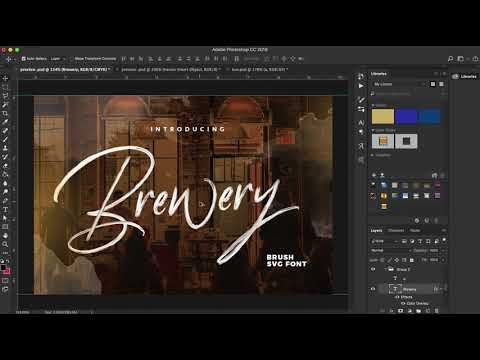Image resolution: width=480 pixels, height=360 pixels.
Task: Select the bright blue color swatch
Action: (406, 117)
